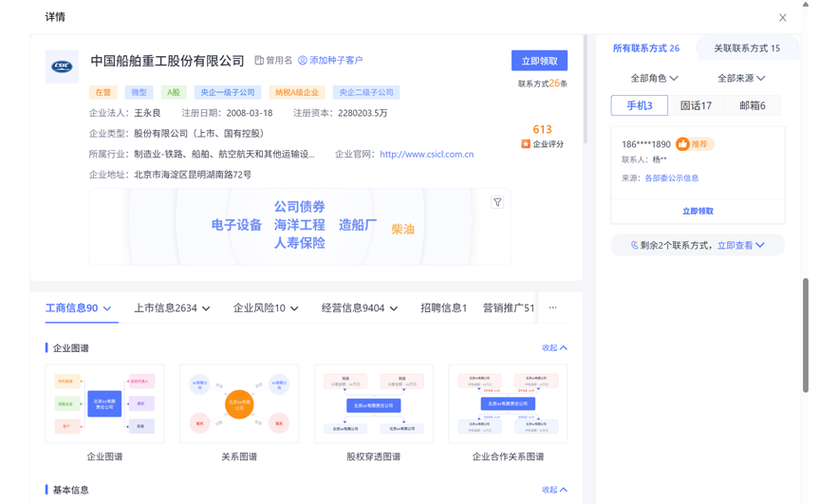The width and height of the screenshot is (837, 504).
Task: Click the 央企一级子公司 tag
Action: pos(228,92)
